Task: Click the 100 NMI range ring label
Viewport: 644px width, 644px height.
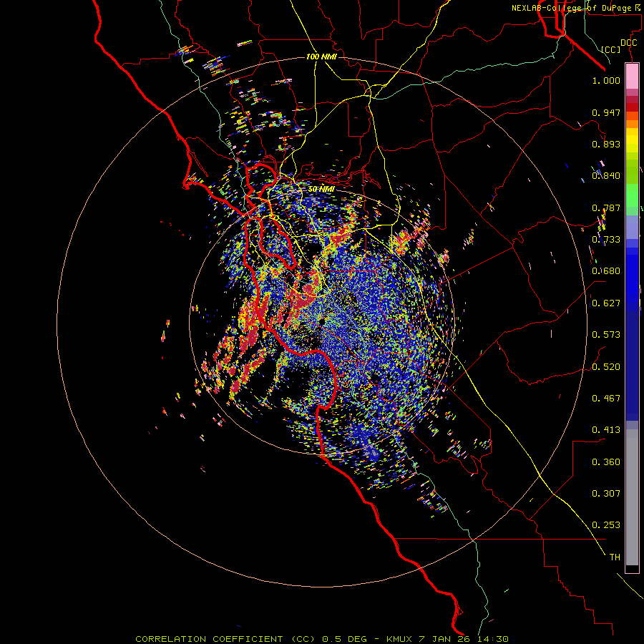Action: click(321, 57)
